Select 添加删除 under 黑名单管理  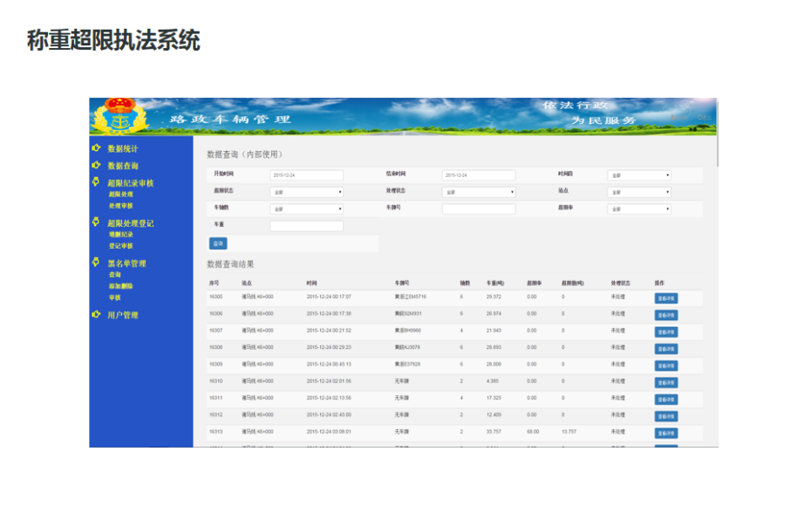pyautogui.click(x=120, y=286)
